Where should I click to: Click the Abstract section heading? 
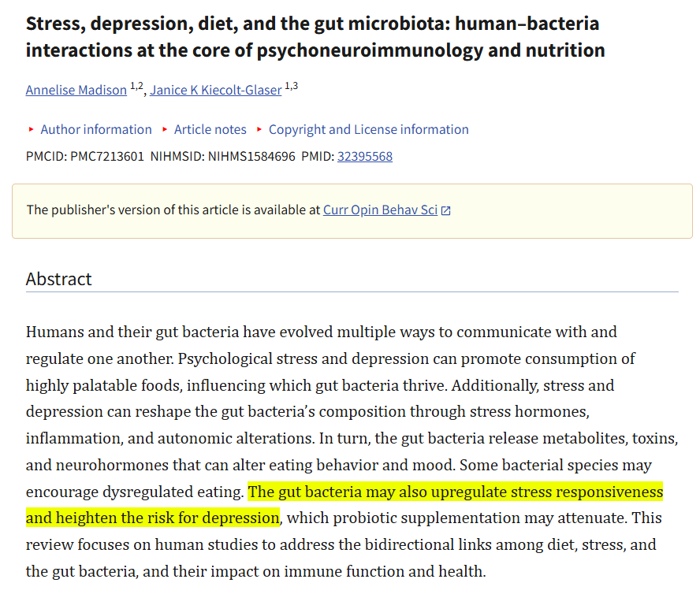pos(58,279)
